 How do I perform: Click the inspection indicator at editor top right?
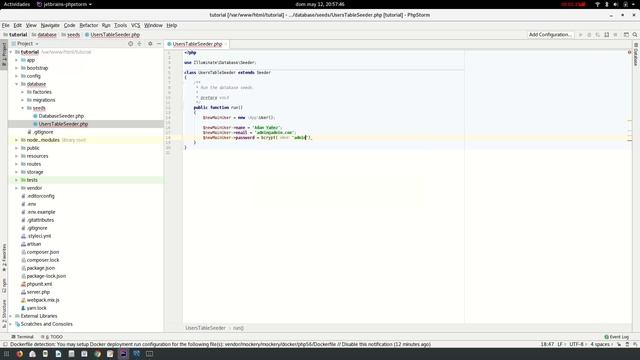tap(629, 52)
